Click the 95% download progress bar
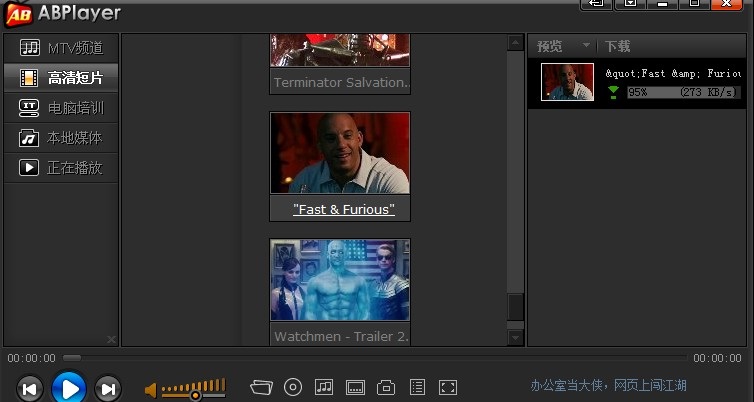754x402 pixels. coord(684,92)
